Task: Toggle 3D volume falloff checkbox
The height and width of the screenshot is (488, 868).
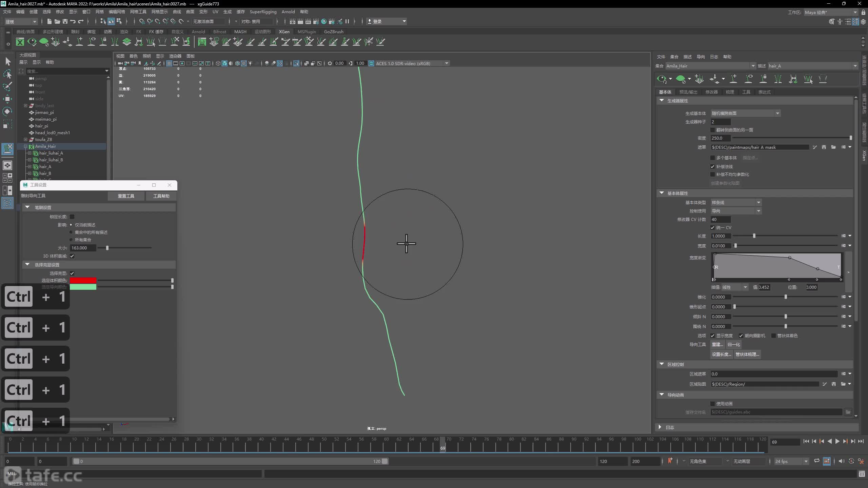Action: (72, 256)
